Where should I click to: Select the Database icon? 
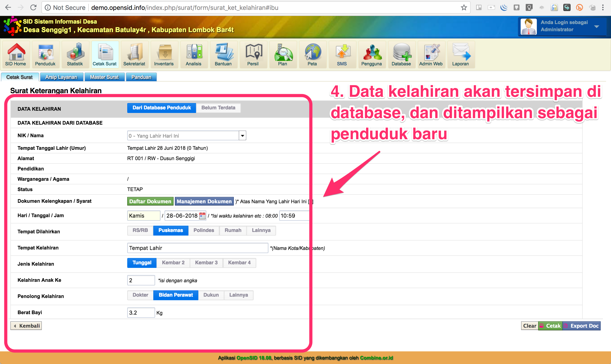(402, 54)
